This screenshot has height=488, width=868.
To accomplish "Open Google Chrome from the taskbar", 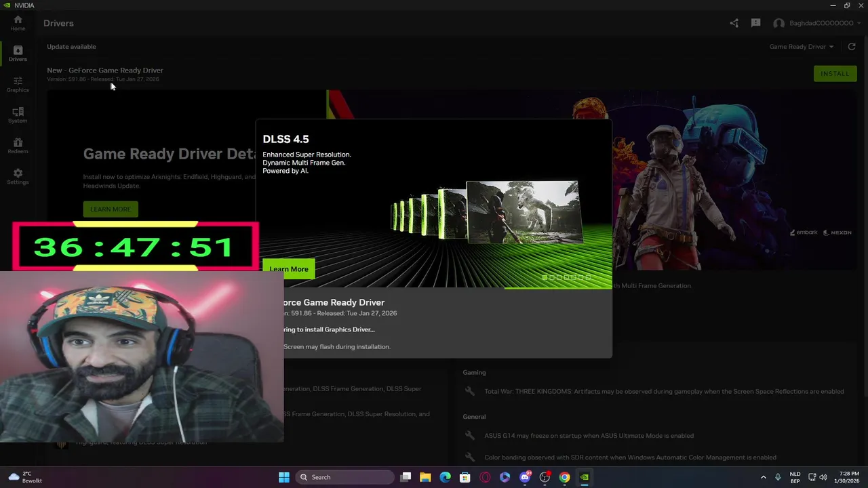I will 564,477.
